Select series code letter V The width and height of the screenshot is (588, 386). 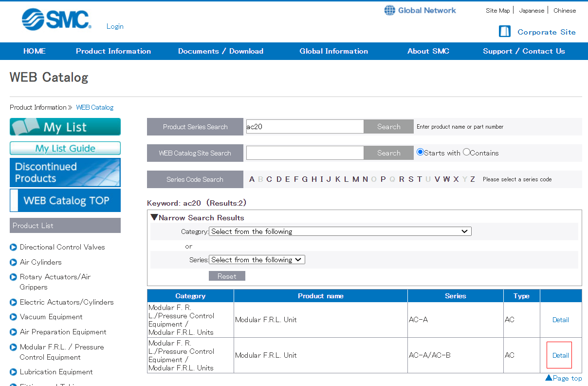pyautogui.click(x=438, y=179)
